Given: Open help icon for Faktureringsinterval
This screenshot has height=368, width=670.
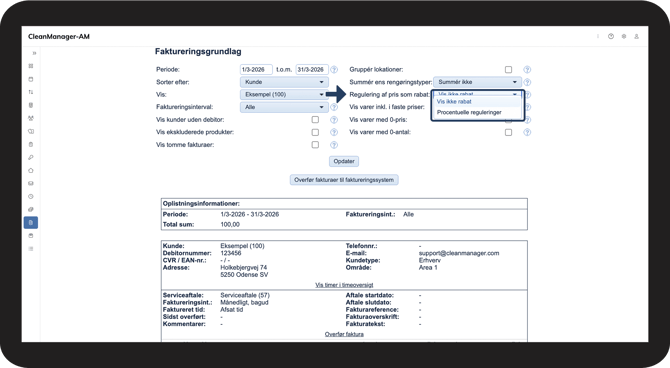Looking at the screenshot, I should tap(334, 107).
